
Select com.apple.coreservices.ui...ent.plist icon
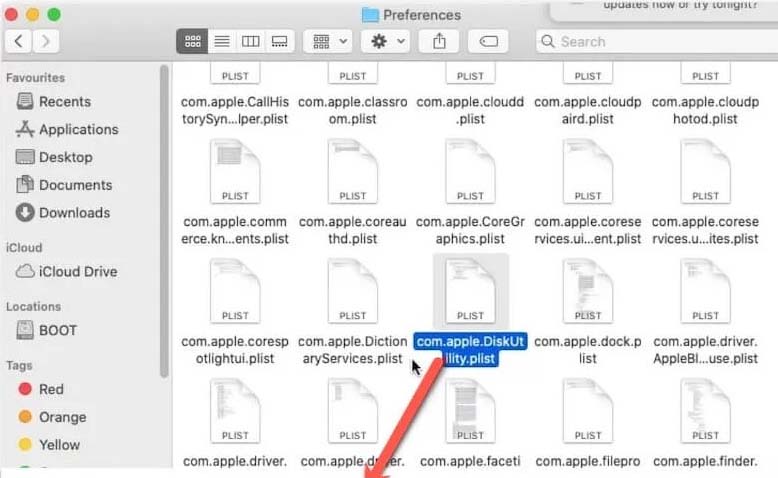click(x=587, y=171)
